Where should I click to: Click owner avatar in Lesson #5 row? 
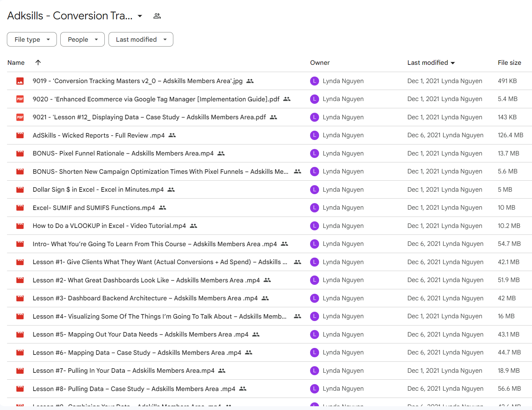[314, 334]
